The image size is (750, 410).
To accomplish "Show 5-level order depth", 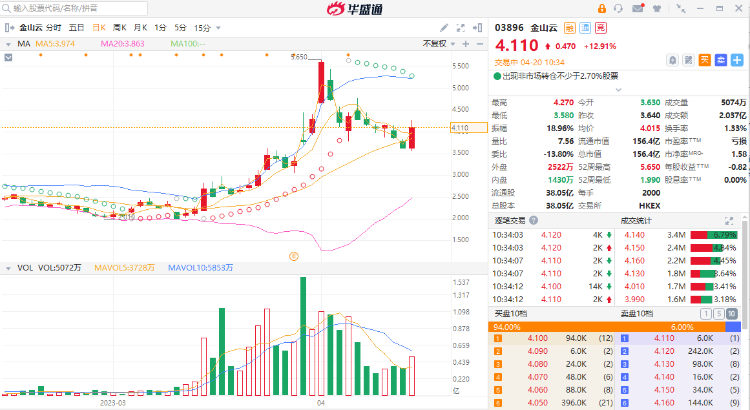I will (718, 314).
